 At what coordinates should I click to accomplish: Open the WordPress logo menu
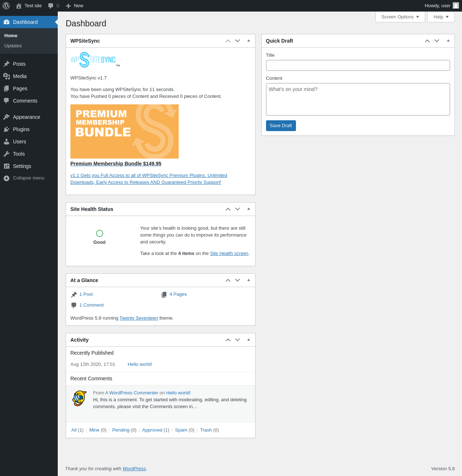tap(6, 6)
